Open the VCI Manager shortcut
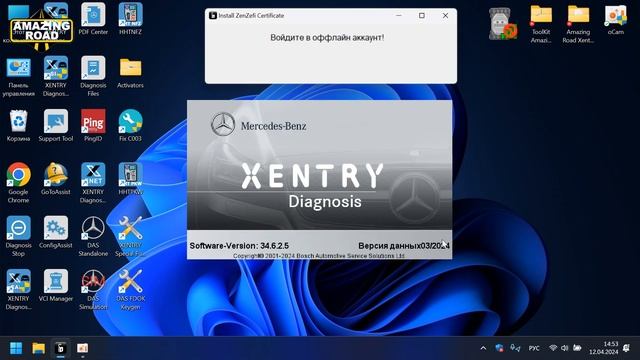The width and height of the screenshot is (640, 360). [56, 285]
